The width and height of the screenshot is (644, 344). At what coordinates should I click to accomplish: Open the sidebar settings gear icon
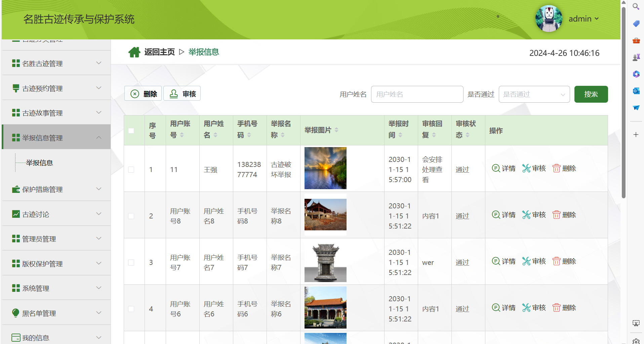click(x=636, y=341)
